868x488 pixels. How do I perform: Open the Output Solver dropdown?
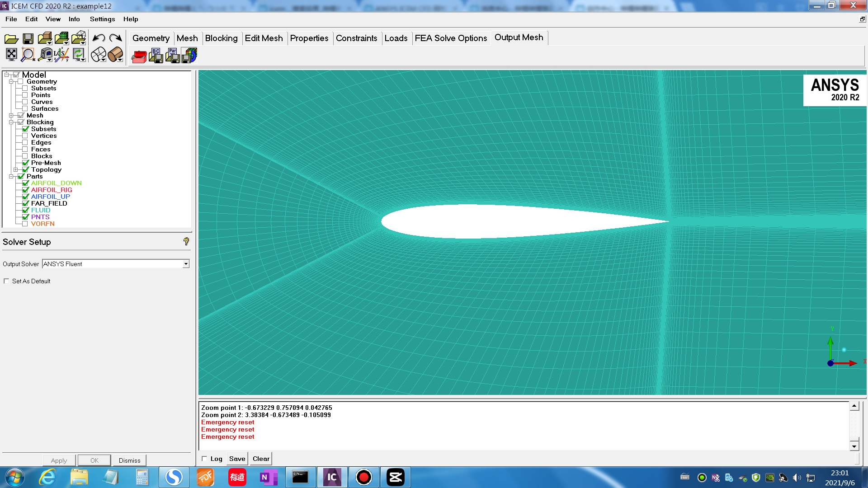186,264
